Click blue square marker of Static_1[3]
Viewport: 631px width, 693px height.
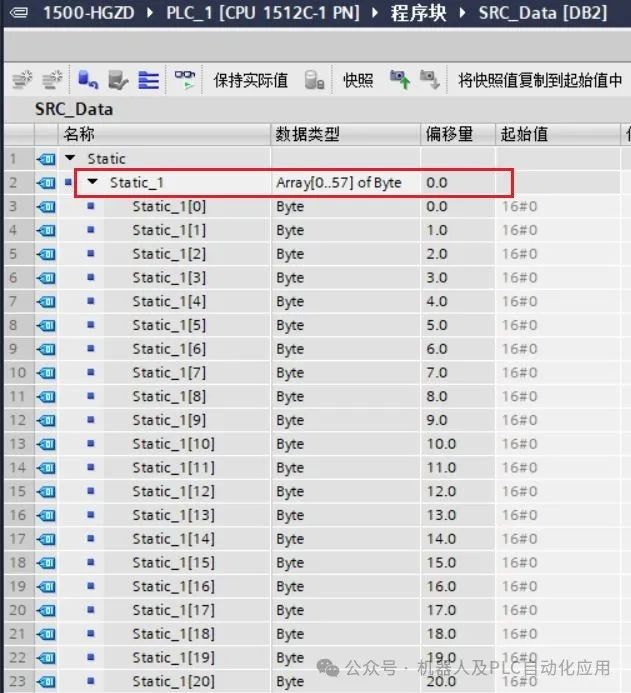point(91,277)
